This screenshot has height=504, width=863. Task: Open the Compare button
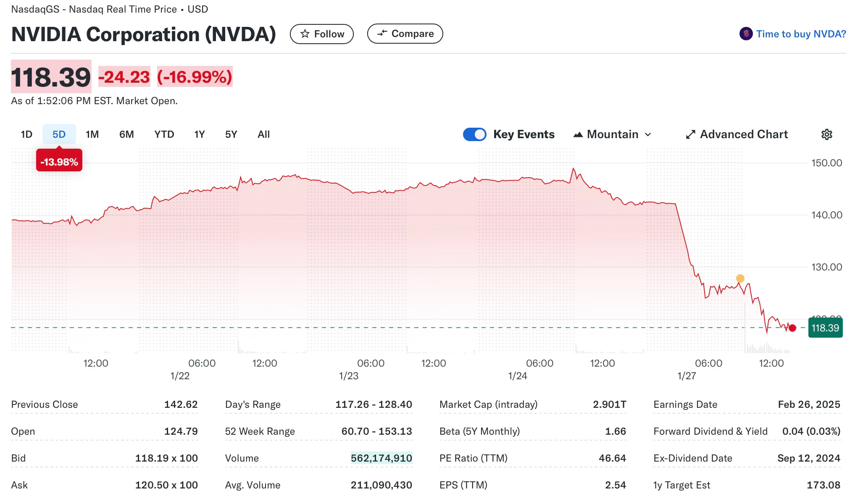coord(405,34)
